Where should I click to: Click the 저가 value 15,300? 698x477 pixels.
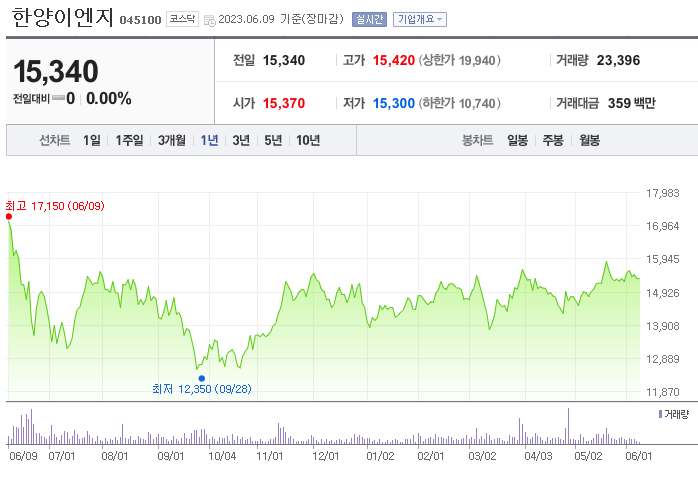pos(394,104)
